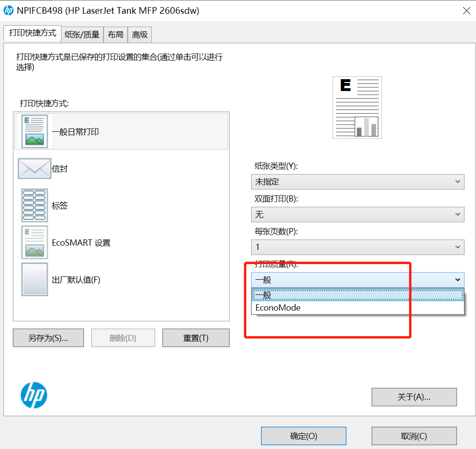Select the EcoSMART 设置 shortcut icon
Viewport: 476px width, 449px height.
coord(34,242)
